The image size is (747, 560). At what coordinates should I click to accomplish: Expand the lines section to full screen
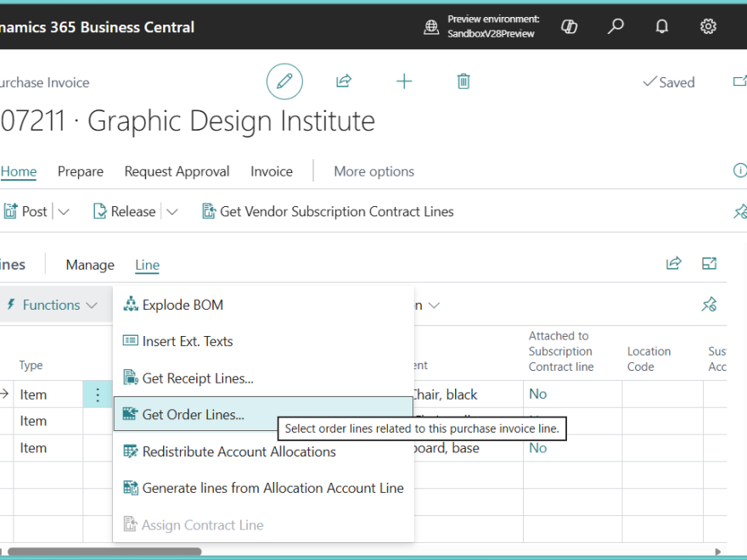(x=710, y=264)
